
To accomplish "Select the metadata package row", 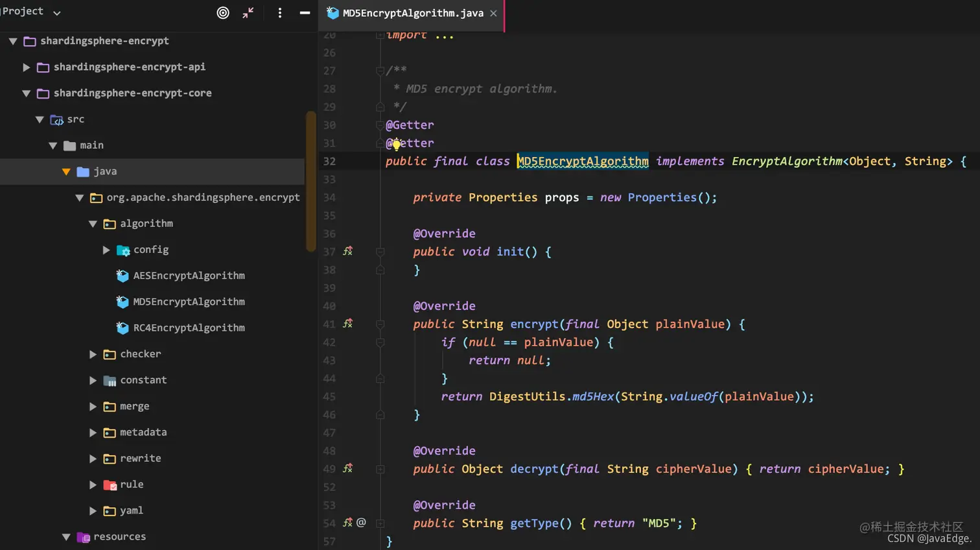I will click(x=152, y=432).
